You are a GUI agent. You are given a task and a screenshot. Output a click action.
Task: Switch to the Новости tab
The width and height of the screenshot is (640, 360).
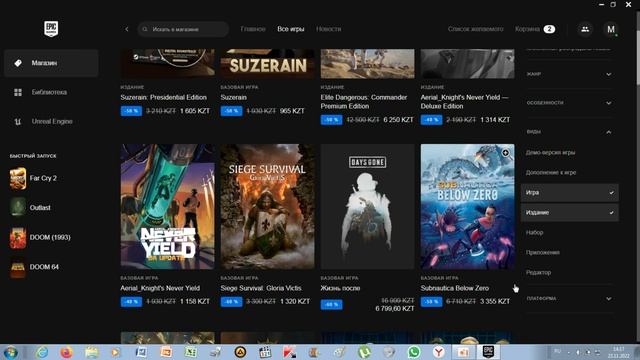point(329,29)
